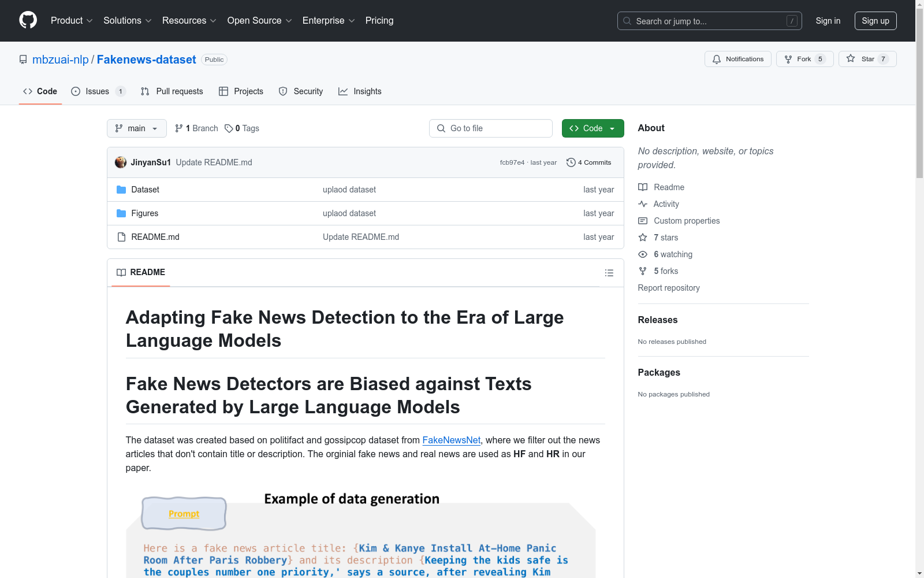Open the Activity link in About
The image size is (924, 578).
click(x=658, y=204)
